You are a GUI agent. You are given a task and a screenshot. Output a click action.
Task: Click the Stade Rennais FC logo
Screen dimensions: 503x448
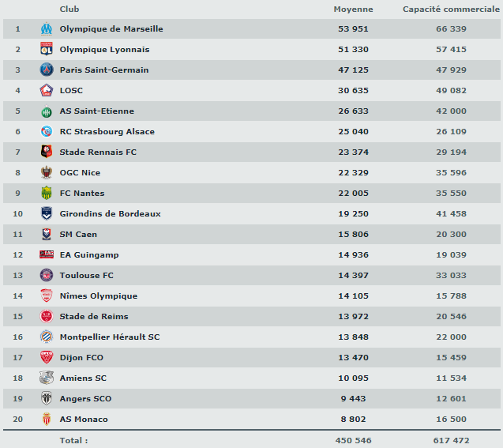[x=46, y=152]
